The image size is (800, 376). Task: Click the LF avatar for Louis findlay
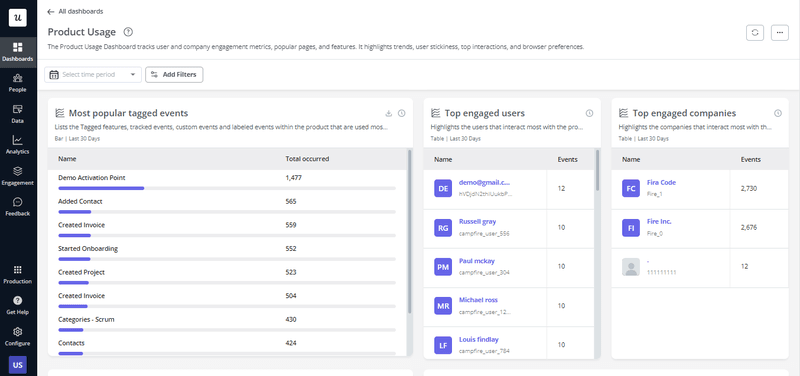443,345
